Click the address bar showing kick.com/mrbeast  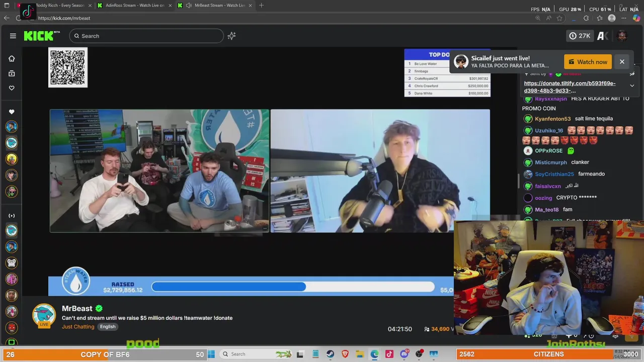click(x=64, y=18)
